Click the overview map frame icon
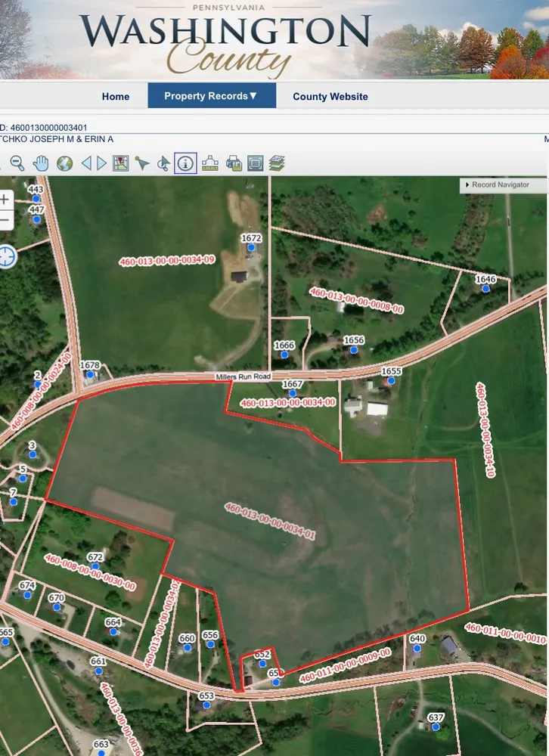This screenshot has width=549, height=756. (255, 163)
